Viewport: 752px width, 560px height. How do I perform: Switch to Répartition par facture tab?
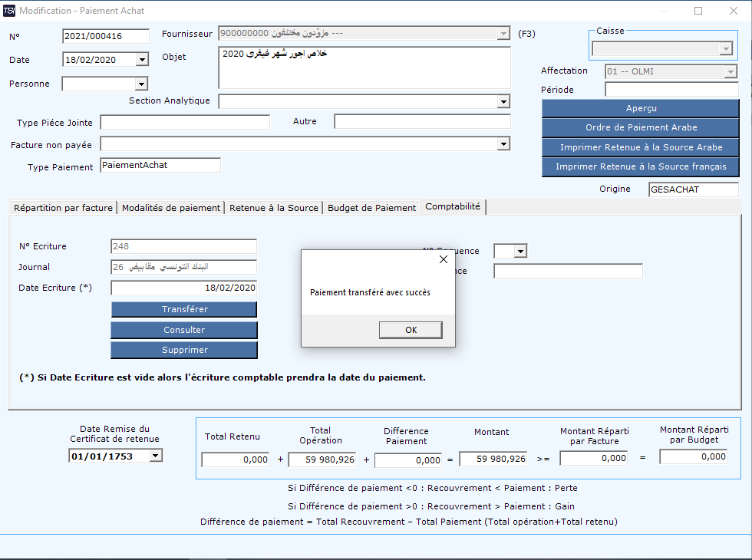pyautogui.click(x=63, y=208)
